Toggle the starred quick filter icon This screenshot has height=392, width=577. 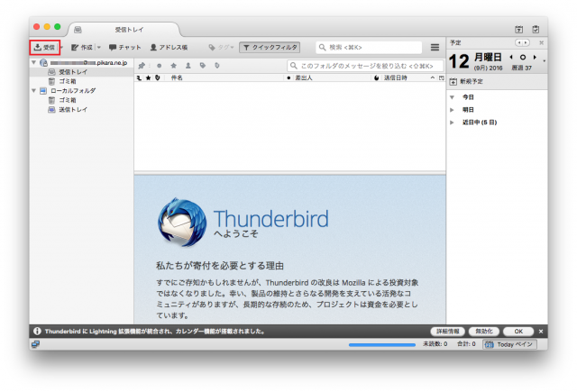click(174, 66)
